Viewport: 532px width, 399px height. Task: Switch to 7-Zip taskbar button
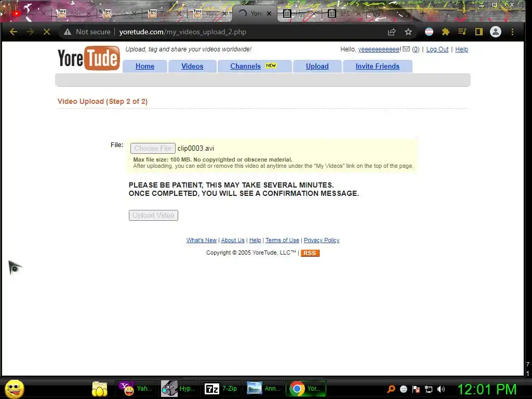tap(221, 389)
